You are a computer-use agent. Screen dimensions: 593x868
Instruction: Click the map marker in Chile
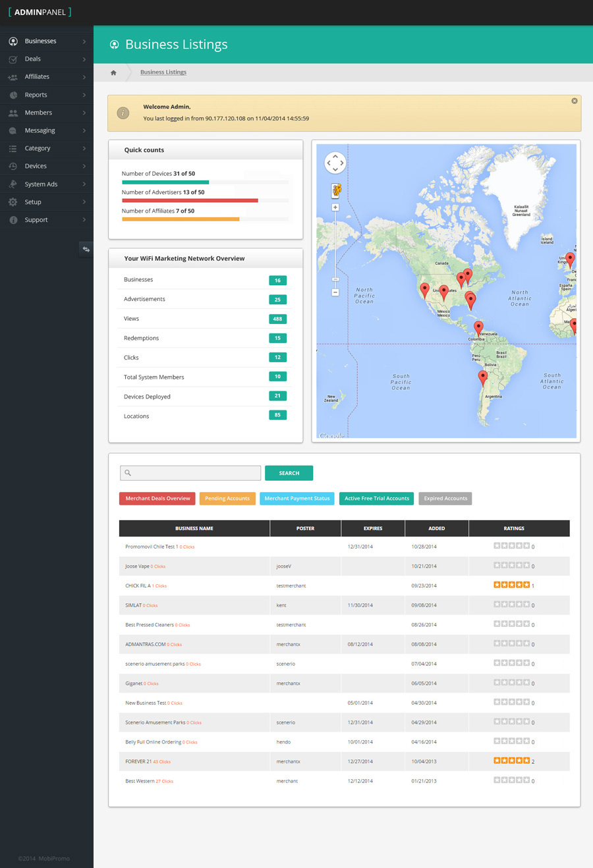[x=483, y=377]
